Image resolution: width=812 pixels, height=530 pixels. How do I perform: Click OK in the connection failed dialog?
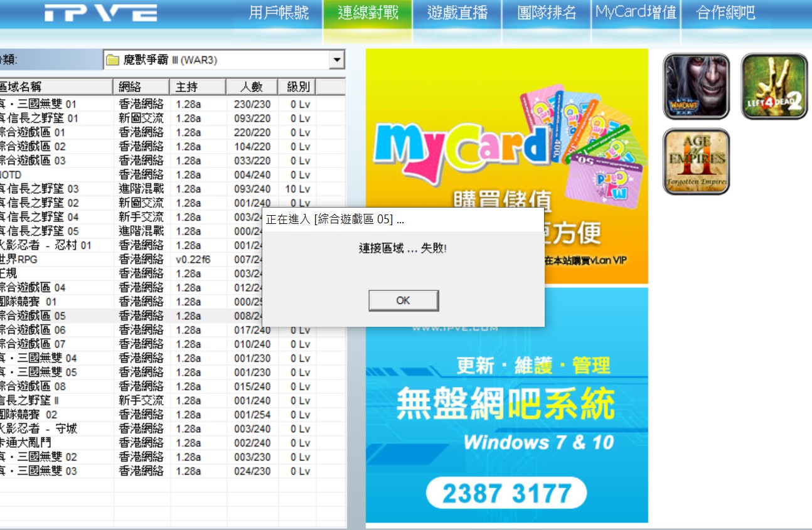coord(403,300)
